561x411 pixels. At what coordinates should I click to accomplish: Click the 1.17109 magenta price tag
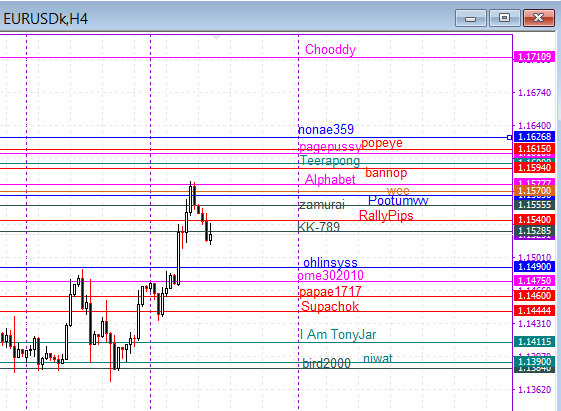(x=534, y=57)
